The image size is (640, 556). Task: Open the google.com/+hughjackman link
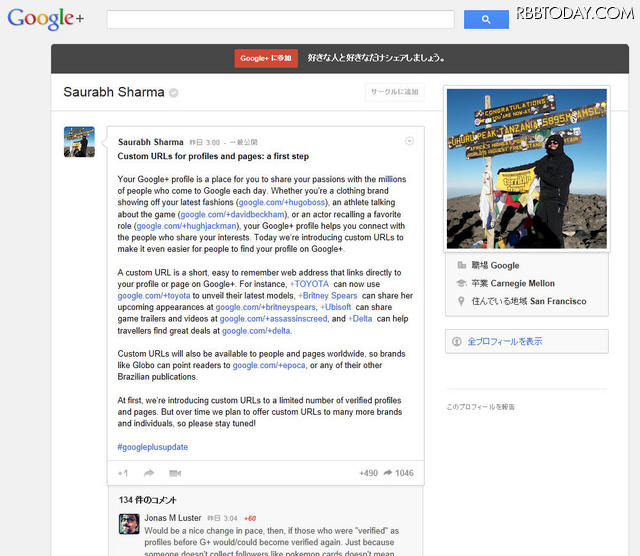tap(187, 226)
